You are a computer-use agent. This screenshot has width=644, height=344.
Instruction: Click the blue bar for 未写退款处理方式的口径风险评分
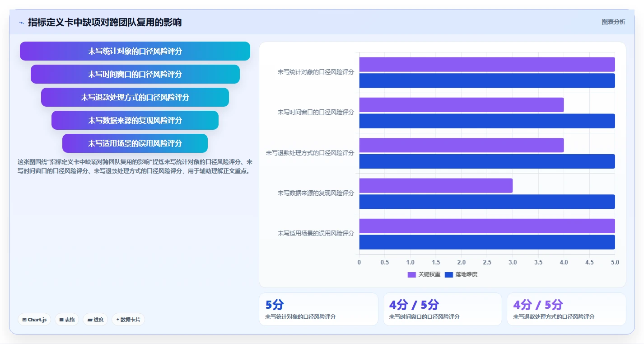pos(487,161)
